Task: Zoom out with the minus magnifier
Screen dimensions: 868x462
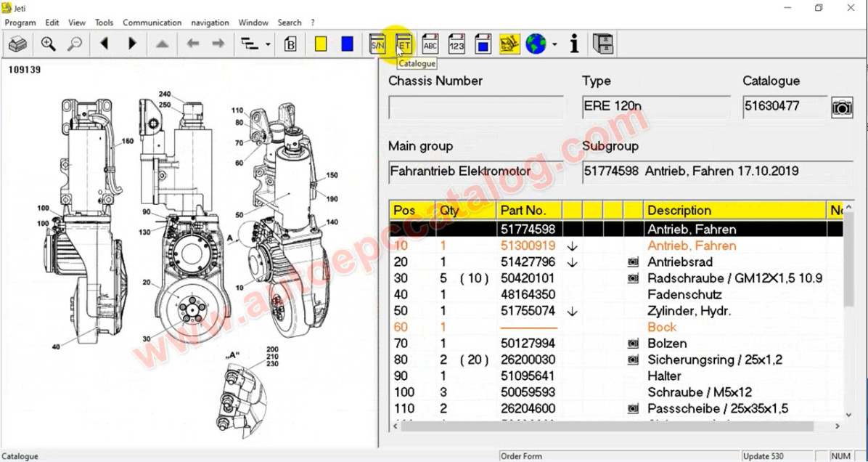Action: [75, 44]
